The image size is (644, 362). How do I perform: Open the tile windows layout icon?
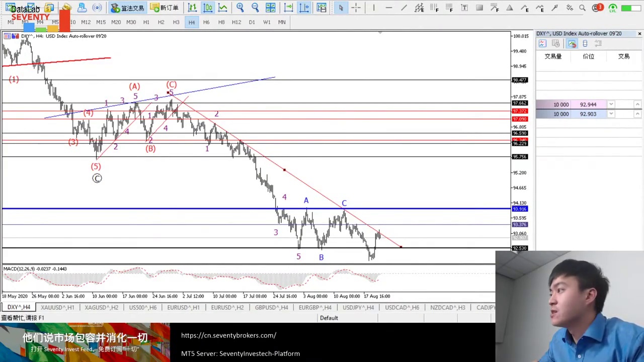(270, 8)
